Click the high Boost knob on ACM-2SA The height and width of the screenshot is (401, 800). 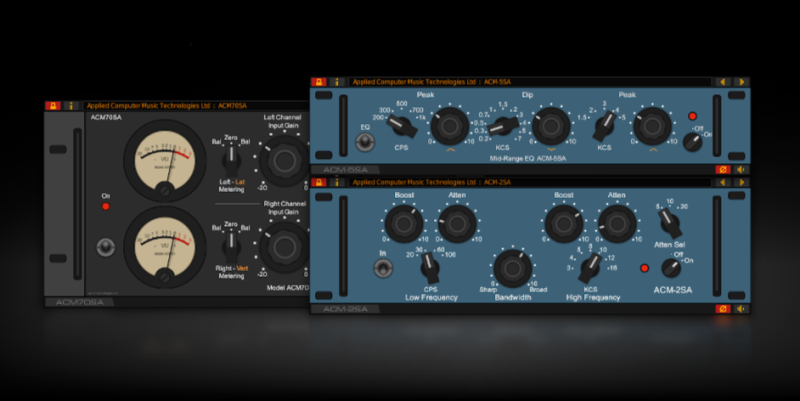(x=564, y=223)
